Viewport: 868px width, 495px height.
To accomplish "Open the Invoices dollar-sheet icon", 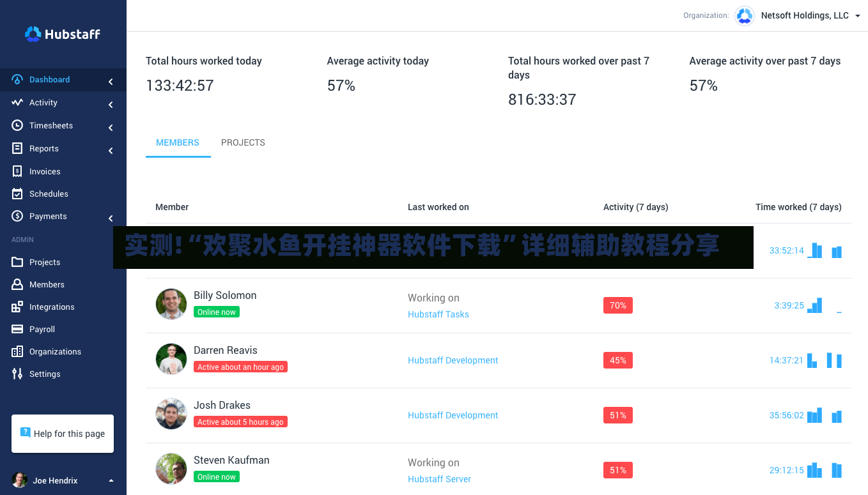I will 17,172.
